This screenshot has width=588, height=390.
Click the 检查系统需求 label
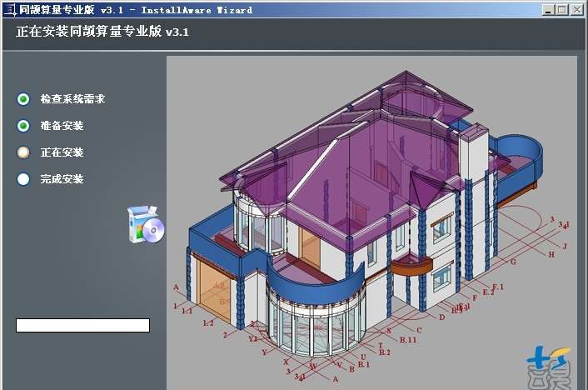click(72, 99)
